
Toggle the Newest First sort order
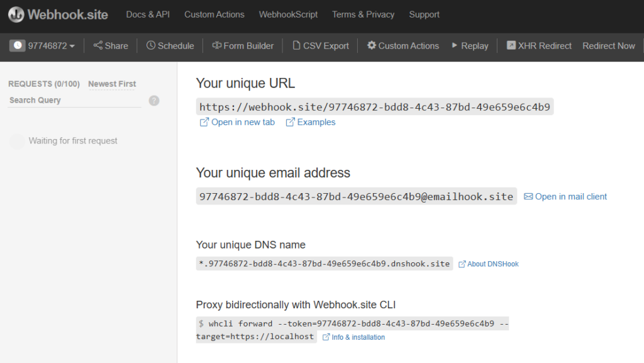click(112, 84)
